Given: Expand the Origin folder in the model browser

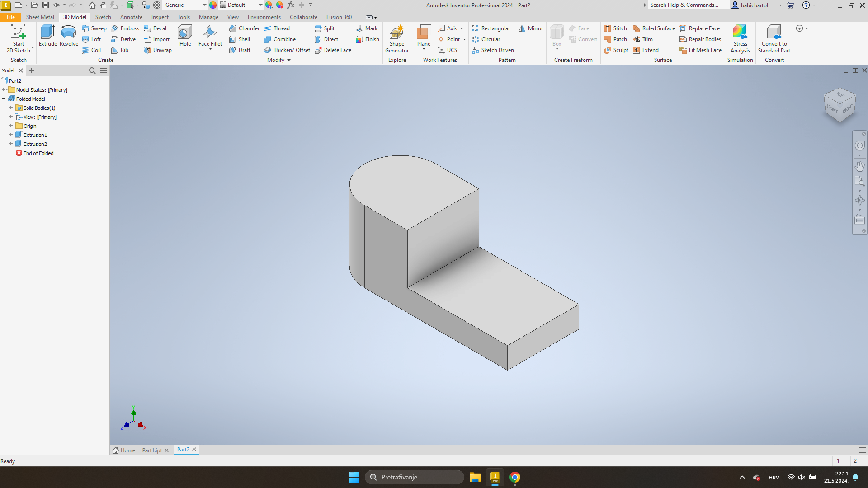Looking at the screenshot, I should pos(10,126).
